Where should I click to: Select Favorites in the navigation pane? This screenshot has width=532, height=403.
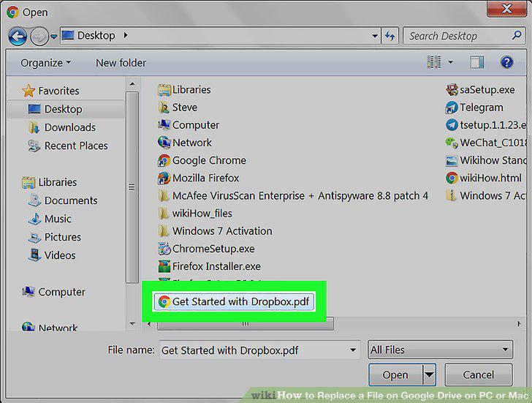[50, 91]
